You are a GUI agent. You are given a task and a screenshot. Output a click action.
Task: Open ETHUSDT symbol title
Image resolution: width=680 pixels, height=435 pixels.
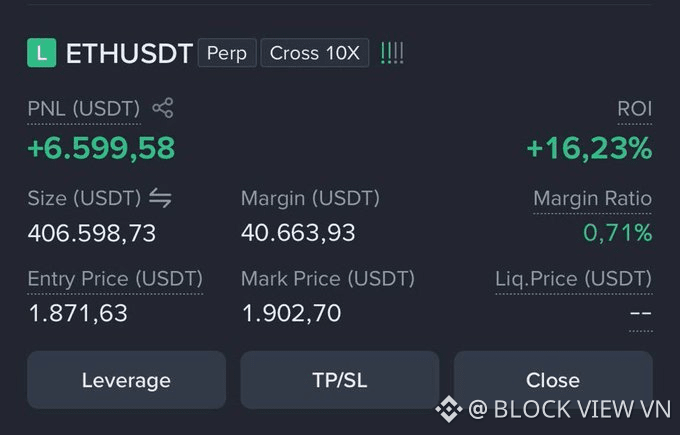(129, 53)
